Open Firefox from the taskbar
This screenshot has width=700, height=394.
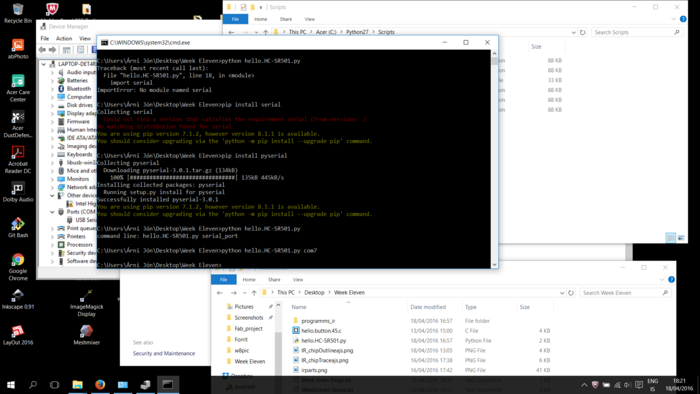[100, 385]
